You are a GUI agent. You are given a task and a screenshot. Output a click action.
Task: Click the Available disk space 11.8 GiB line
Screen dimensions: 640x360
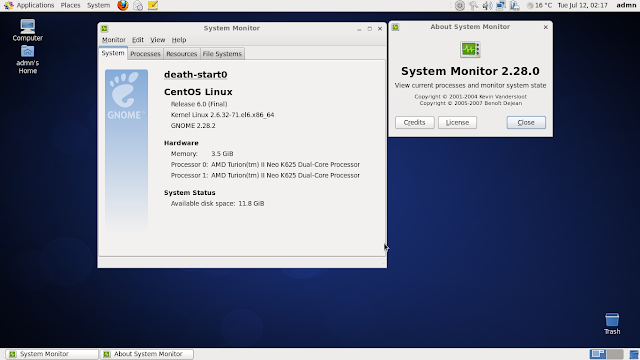217,203
